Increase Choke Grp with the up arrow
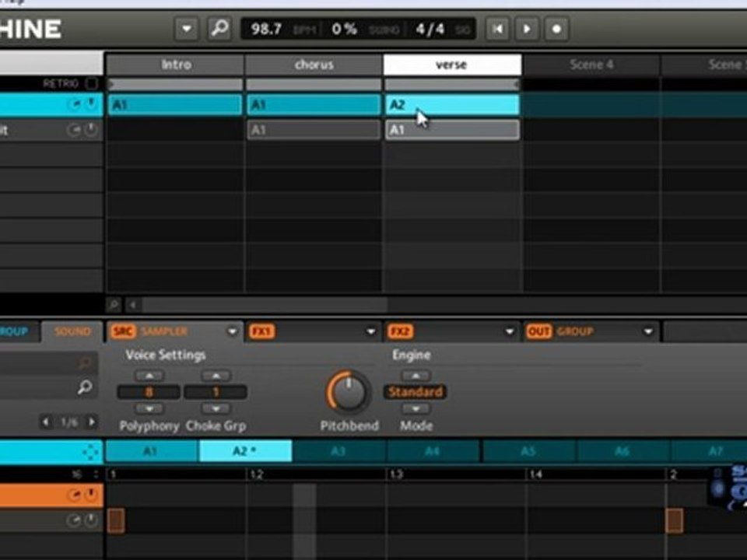 click(216, 376)
